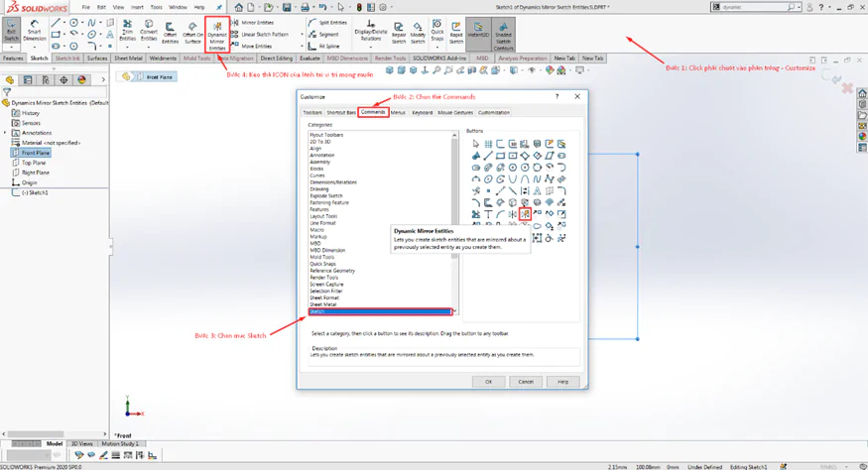Click the Quick Snaps icon
The image size is (868, 470).
pos(437,31)
